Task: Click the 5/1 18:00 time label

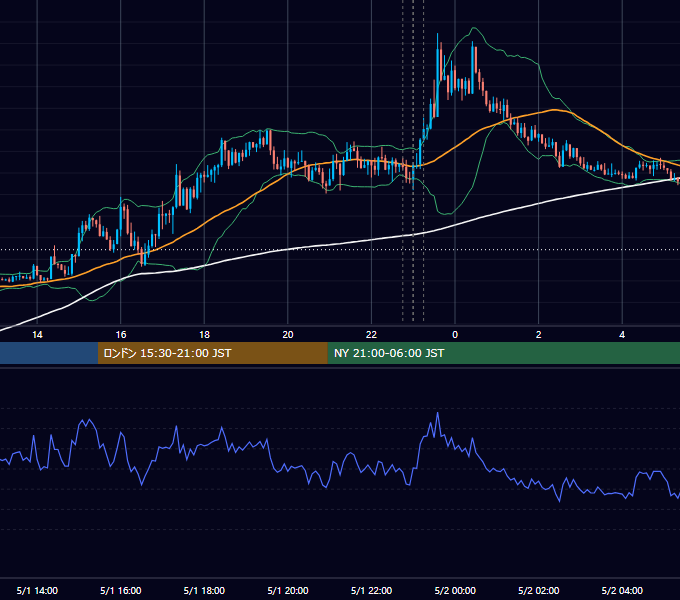Action: pos(204,590)
